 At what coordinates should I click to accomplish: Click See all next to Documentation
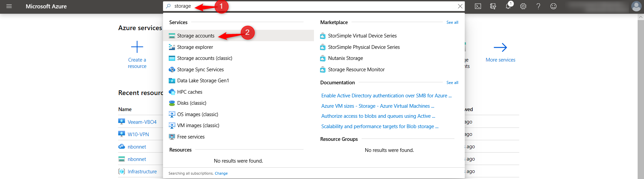(452, 83)
